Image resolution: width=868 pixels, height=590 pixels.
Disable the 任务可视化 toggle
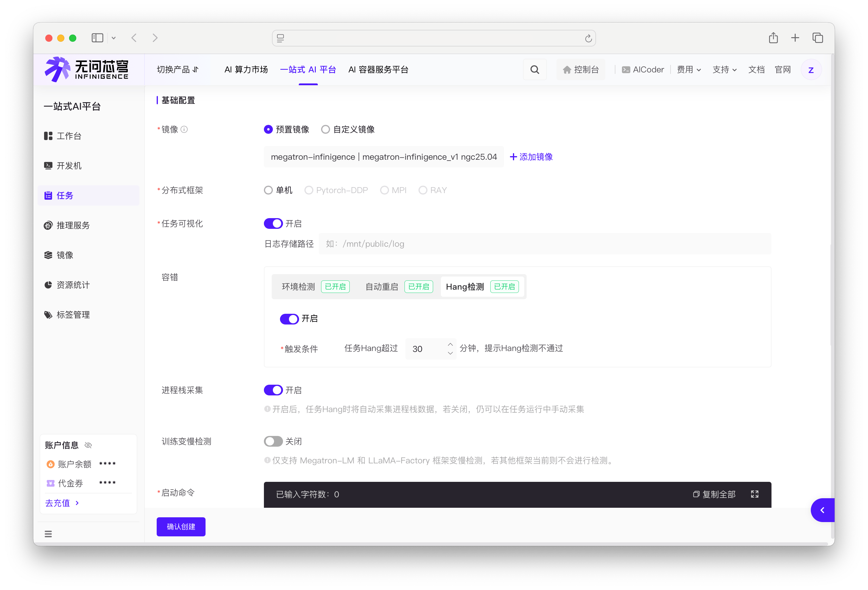[x=273, y=223]
